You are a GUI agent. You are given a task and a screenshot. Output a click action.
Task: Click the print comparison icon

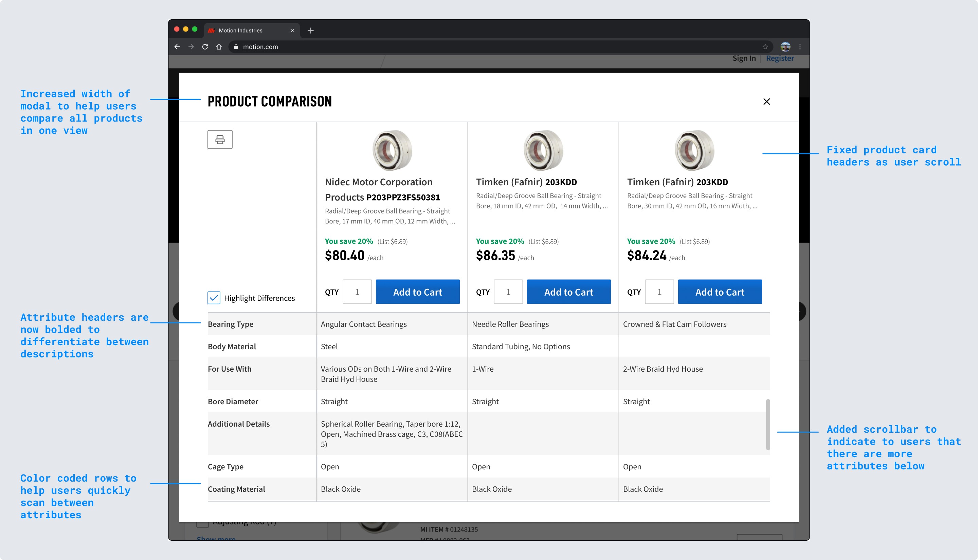[x=220, y=139]
